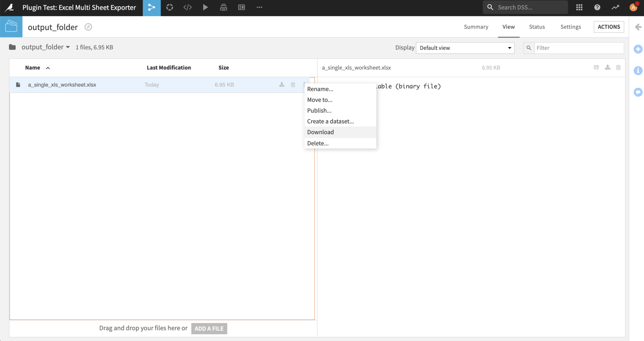Download a_single_xls_worksheet.xlsx using the row download icon
The height and width of the screenshot is (341, 644).
click(281, 84)
